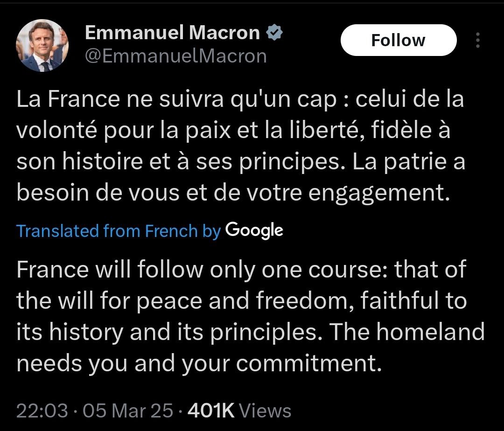Click the Google logo
Image resolution: width=504 pixels, height=431 pixels.
(254, 230)
